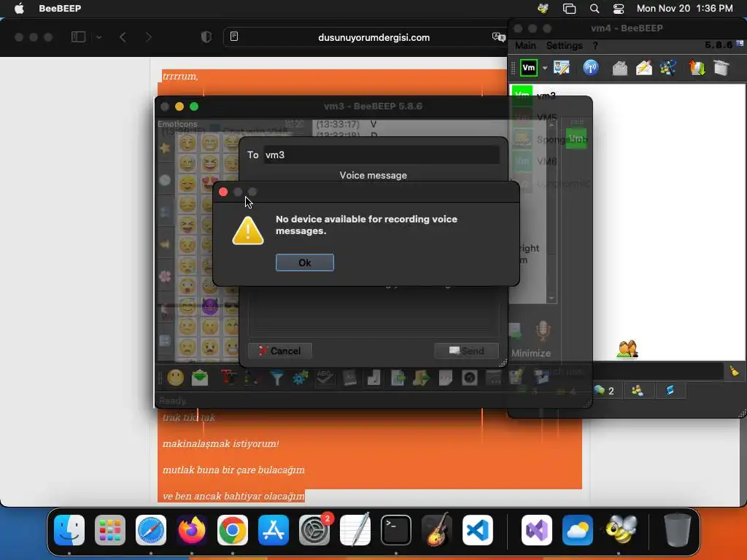747x560 pixels.
Task: Click the green envelope icon in vm3 toolbar
Action: click(200, 378)
